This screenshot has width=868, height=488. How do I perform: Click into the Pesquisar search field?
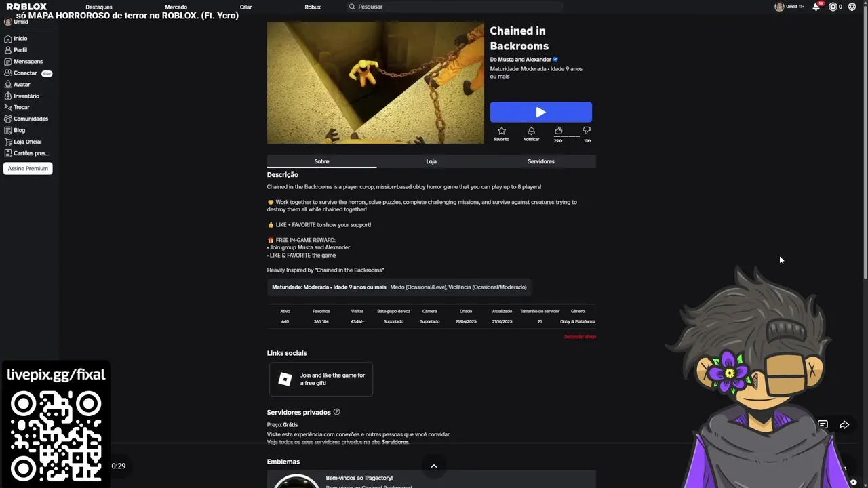tap(454, 7)
